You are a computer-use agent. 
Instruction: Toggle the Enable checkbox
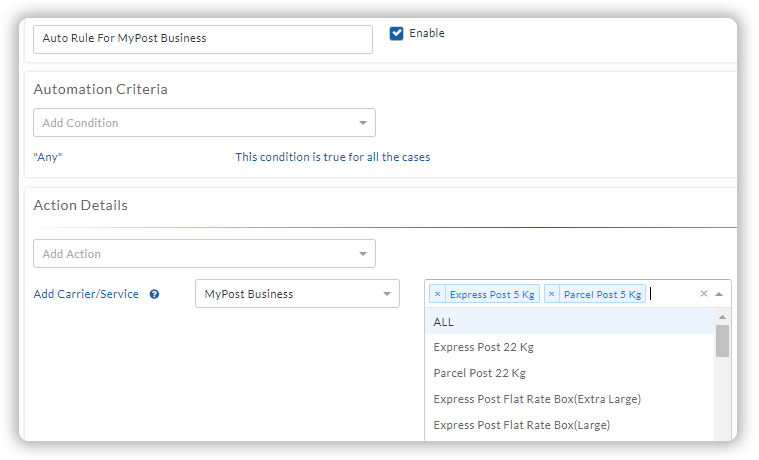[396, 33]
